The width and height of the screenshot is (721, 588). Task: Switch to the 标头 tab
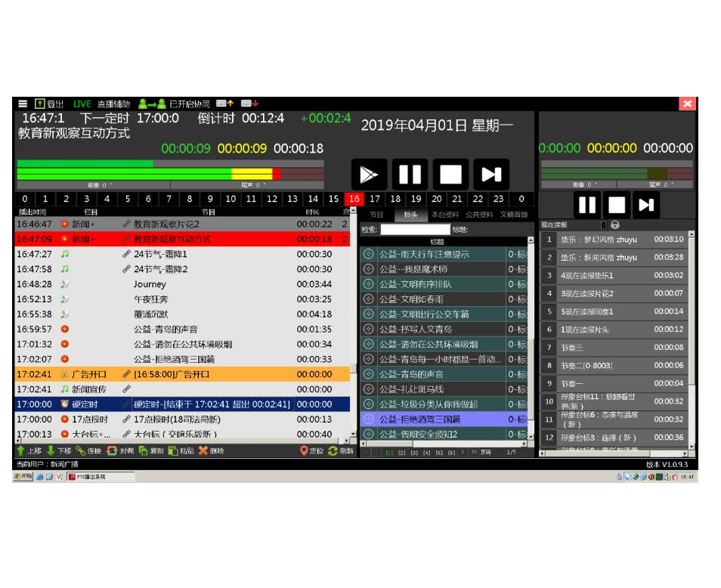[410, 215]
